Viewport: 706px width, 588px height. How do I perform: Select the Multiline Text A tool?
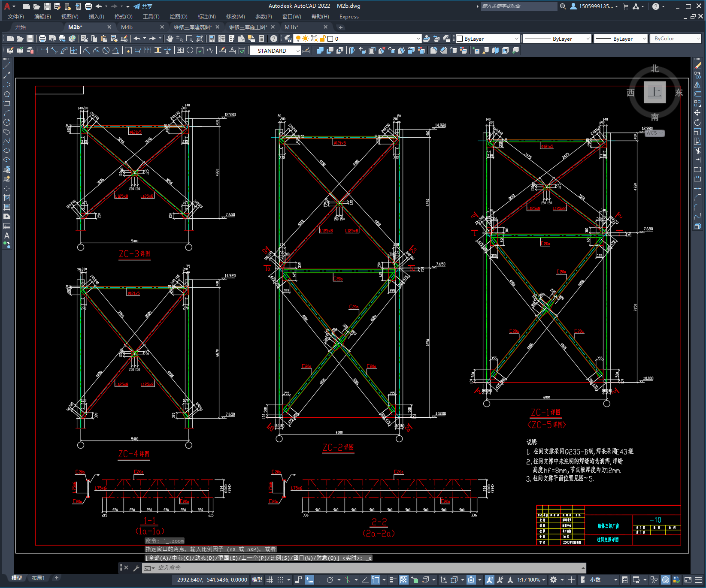pos(7,235)
